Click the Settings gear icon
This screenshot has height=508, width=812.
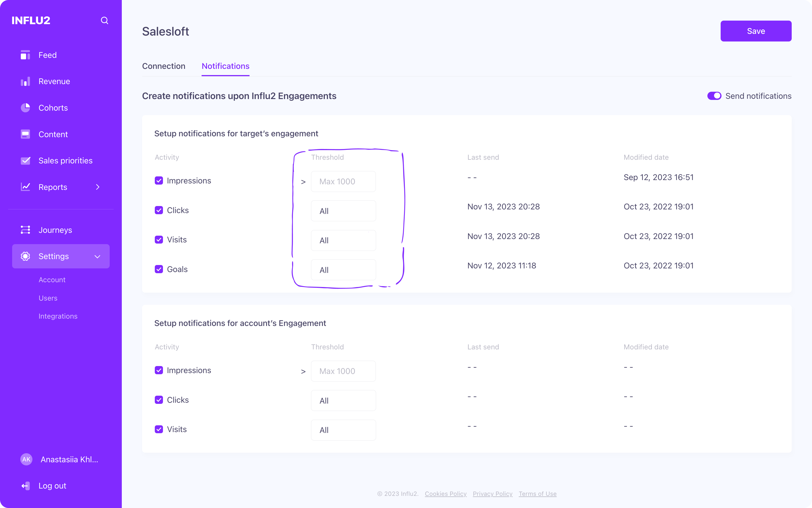click(25, 256)
